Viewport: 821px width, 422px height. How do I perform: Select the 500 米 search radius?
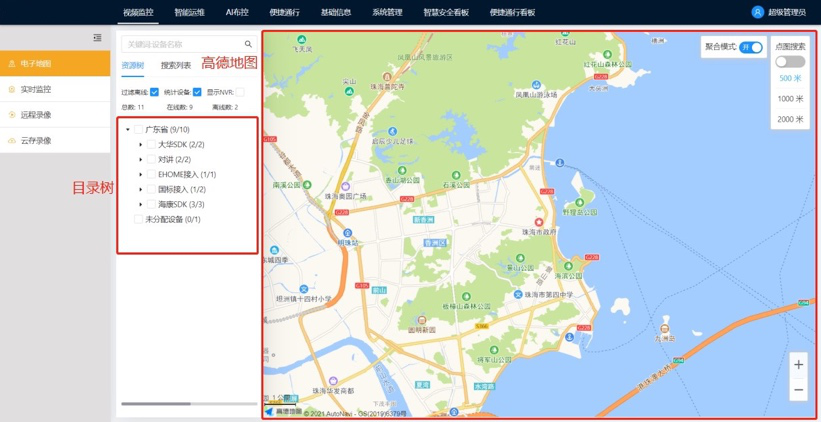tap(790, 79)
